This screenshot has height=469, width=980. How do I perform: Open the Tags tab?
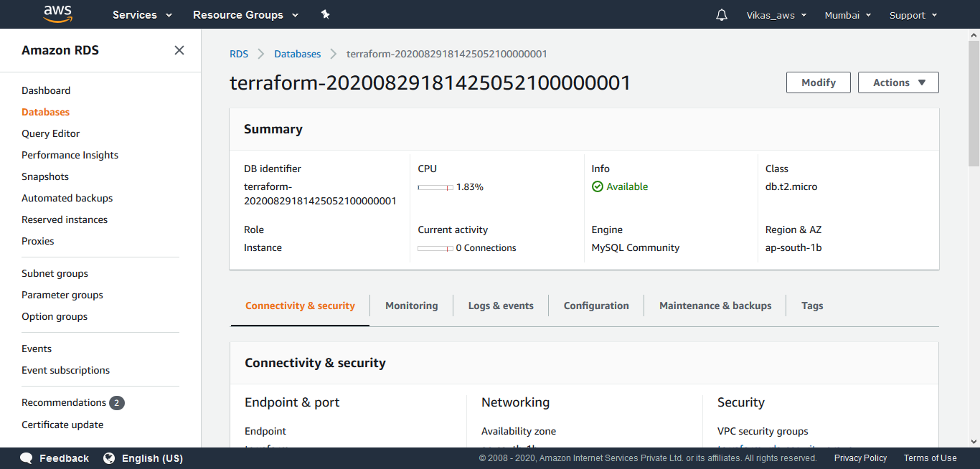tap(812, 305)
